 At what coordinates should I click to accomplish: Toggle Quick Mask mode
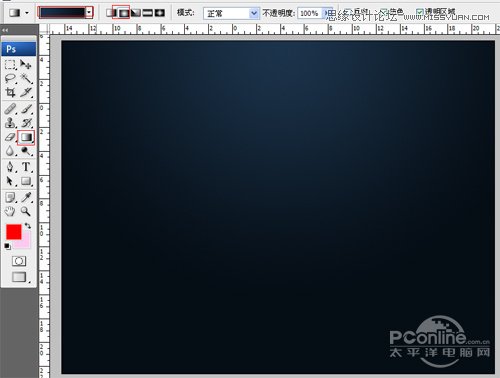(19, 261)
